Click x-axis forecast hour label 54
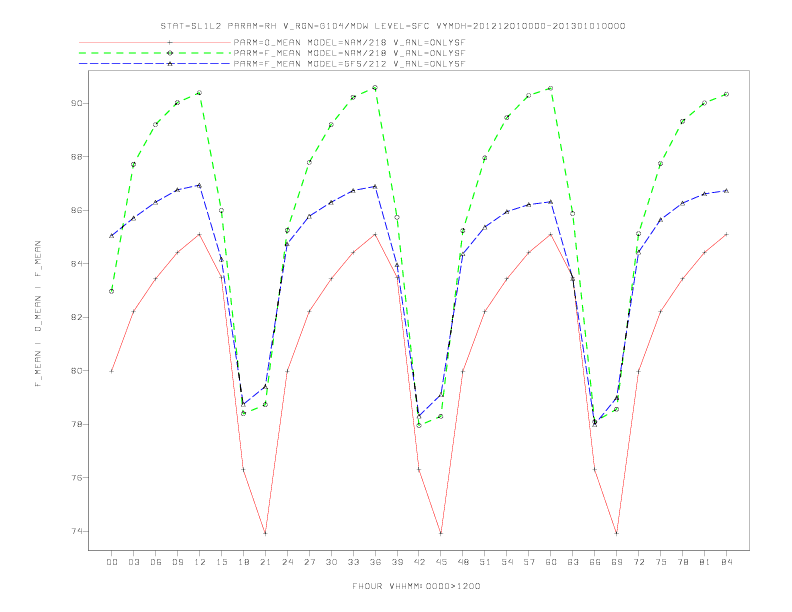The width and height of the screenshot is (792, 612). 507,562
